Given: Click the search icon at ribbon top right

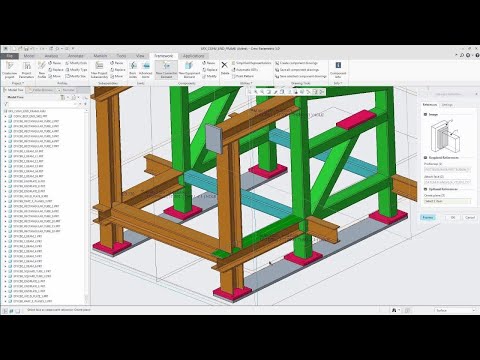Looking at the screenshot, I should tap(462, 55).
